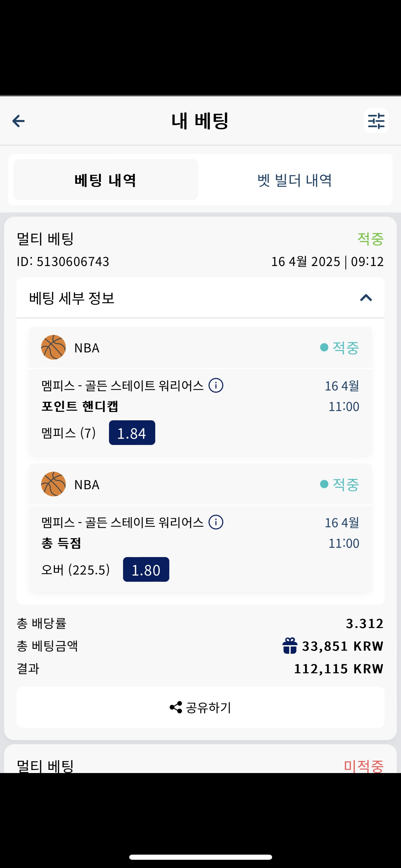This screenshot has height=868, width=401.
Task: Tap the back arrow icon
Action: (19, 121)
